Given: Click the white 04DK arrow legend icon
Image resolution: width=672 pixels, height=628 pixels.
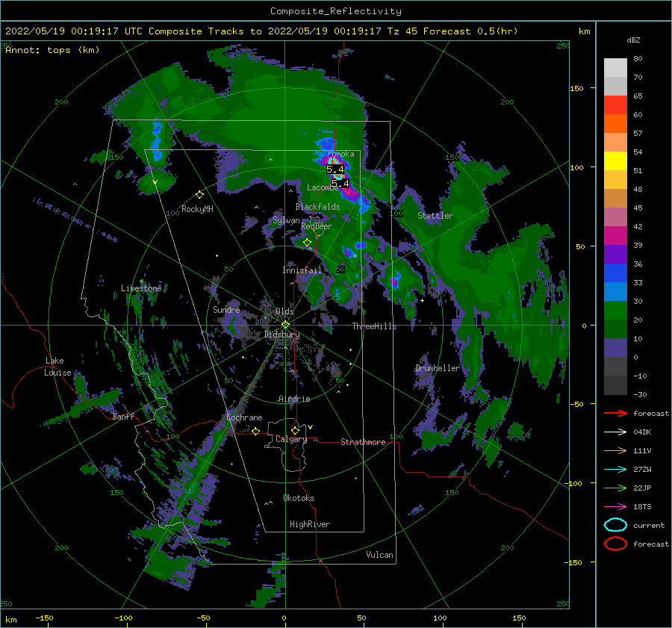Looking at the screenshot, I should [615, 432].
